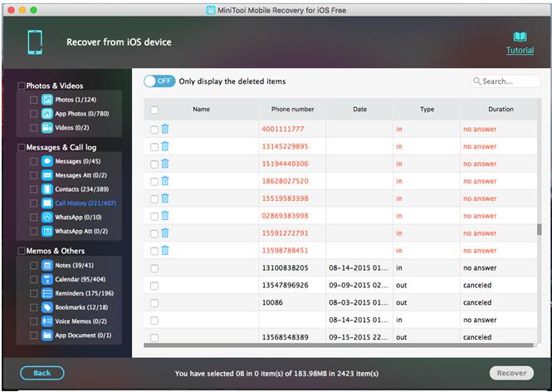Open Reminders (175/196) category

(84, 293)
